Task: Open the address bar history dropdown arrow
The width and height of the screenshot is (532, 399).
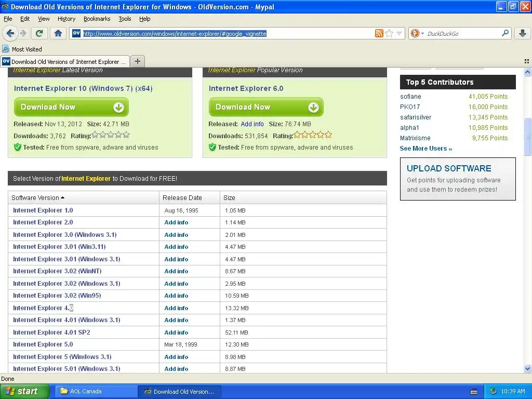Action: [x=400, y=33]
